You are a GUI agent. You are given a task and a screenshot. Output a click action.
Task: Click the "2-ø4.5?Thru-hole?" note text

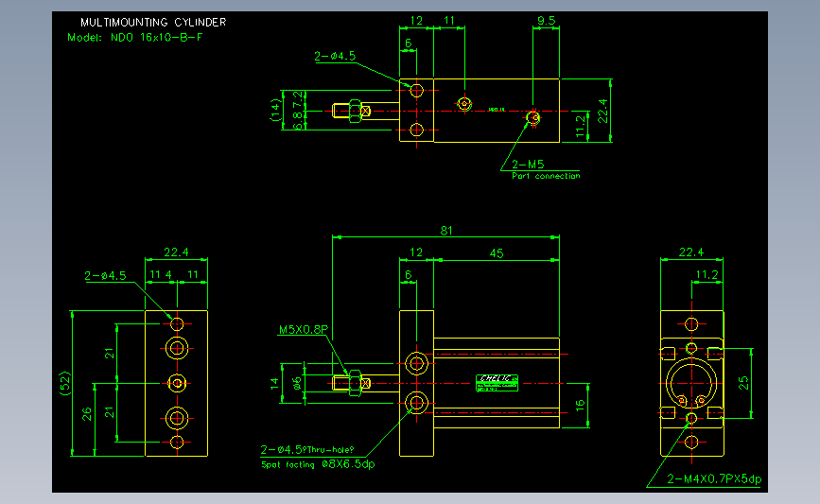pos(307,449)
